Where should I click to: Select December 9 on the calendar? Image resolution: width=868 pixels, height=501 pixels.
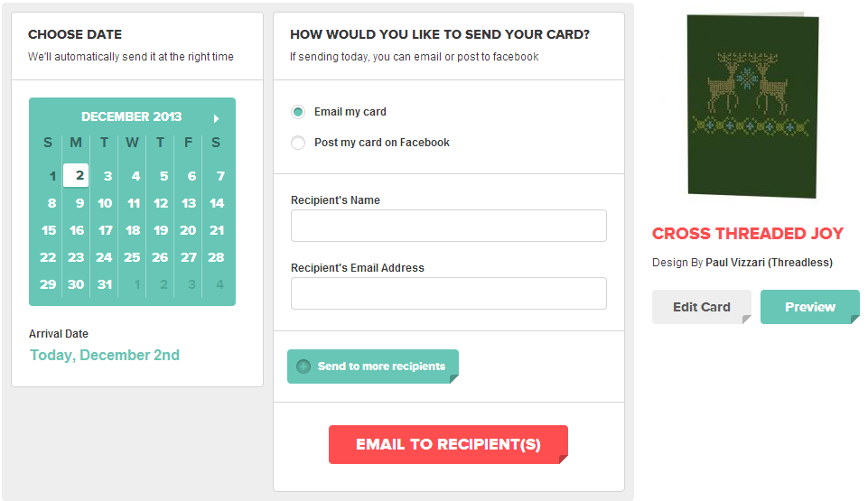(x=79, y=203)
